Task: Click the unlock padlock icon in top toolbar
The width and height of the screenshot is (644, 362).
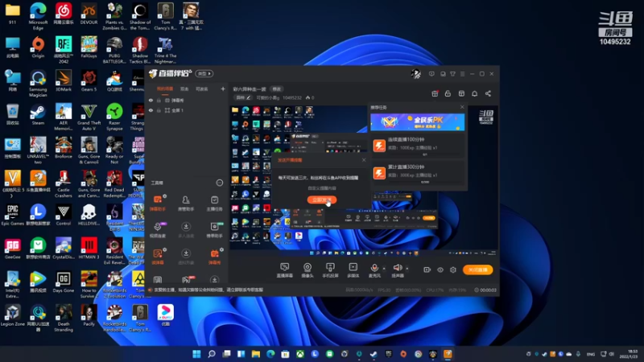Action: click(448, 93)
